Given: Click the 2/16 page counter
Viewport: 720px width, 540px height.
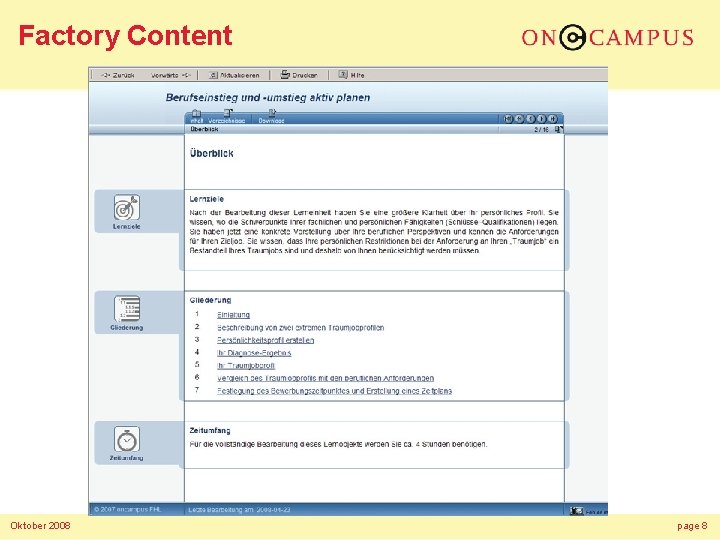Looking at the screenshot, I should (541, 130).
